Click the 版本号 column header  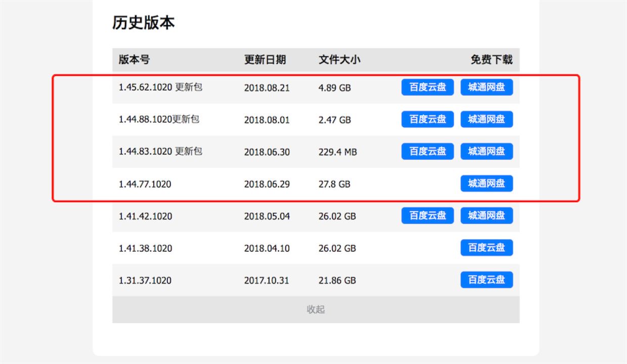(x=134, y=60)
